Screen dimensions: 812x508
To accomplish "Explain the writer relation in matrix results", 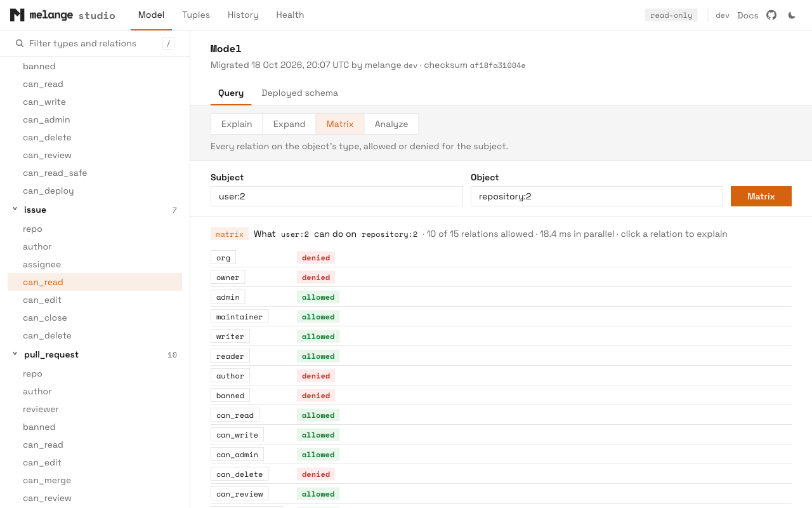I will point(230,336).
